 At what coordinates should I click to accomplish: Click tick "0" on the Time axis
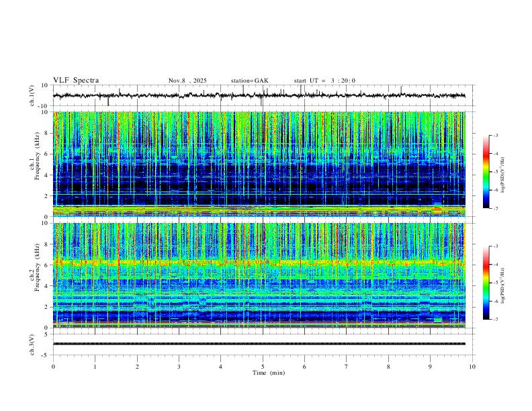point(53,367)
